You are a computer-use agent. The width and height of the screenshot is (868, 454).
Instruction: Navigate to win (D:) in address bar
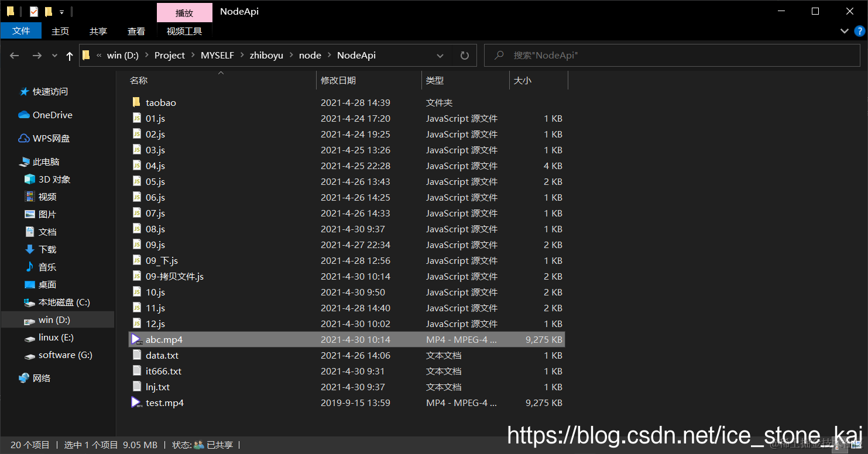point(123,55)
